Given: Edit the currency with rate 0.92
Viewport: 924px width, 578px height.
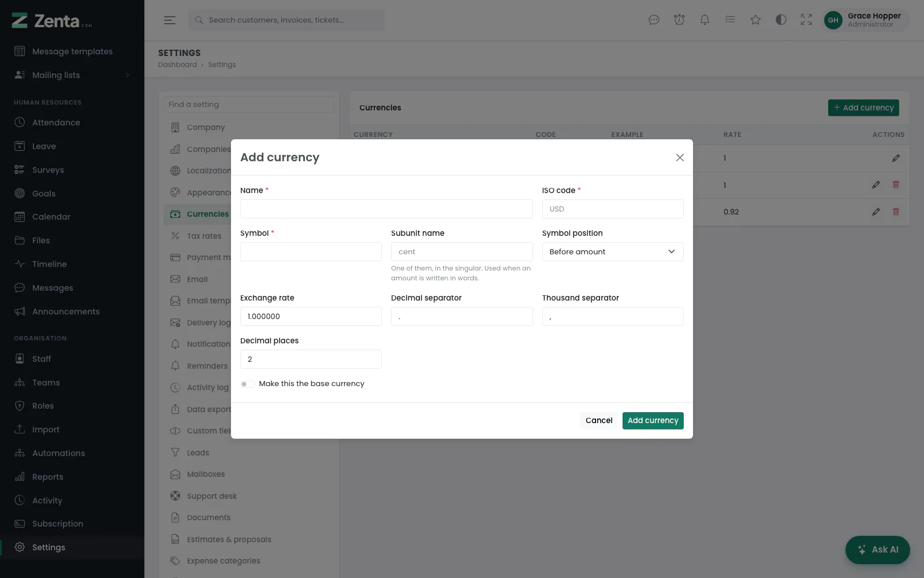Looking at the screenshot, I should tap(876, 212).
